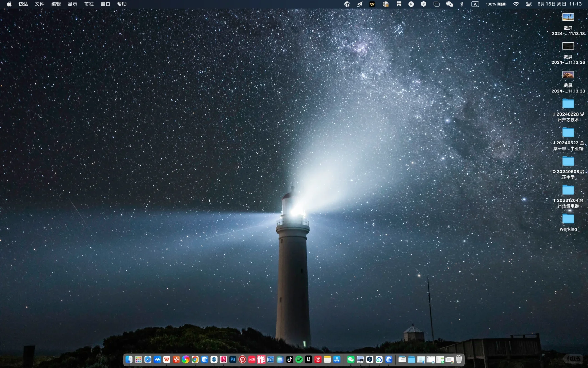588x368 pixels.
Task: Launch Safari from the Dock
Action: [x=148, y=359]
